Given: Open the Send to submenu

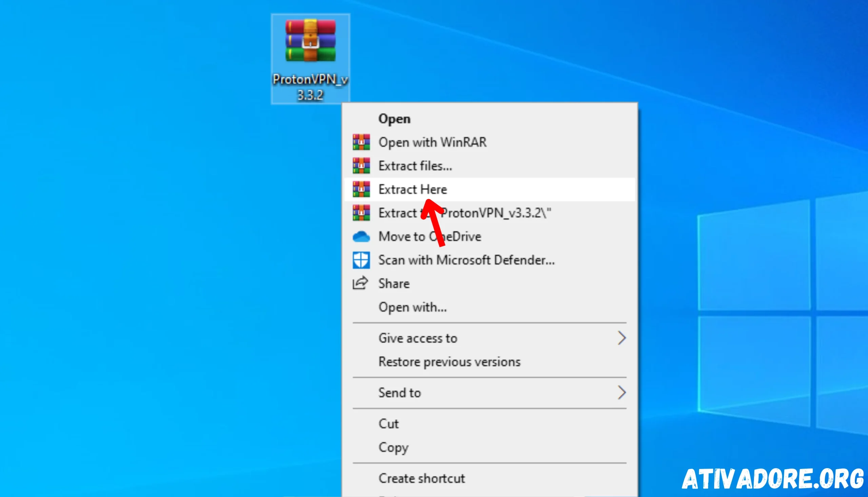Looking at the screenshot, I should coord(489,393).
